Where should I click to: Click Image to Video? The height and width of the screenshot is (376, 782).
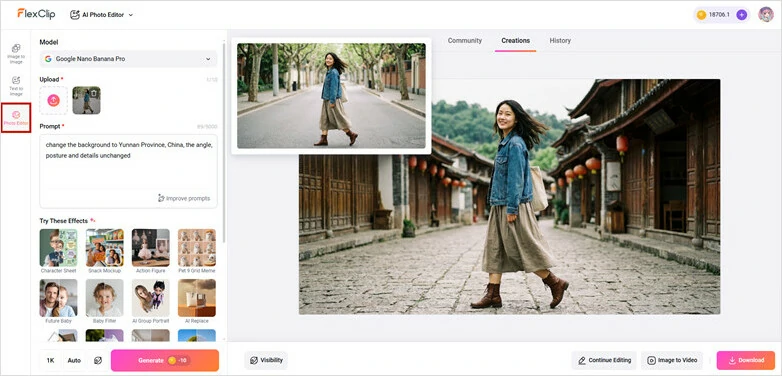point(672,360)
